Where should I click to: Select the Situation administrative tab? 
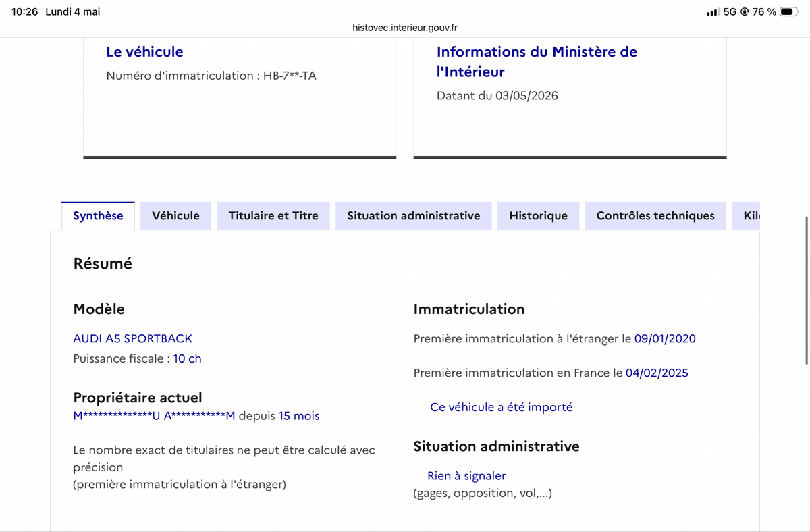[414, 216]
